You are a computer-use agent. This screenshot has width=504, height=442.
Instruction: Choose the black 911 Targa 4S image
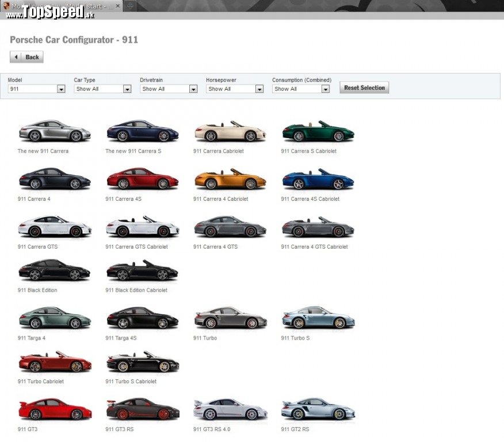click(x=142, y=317)
